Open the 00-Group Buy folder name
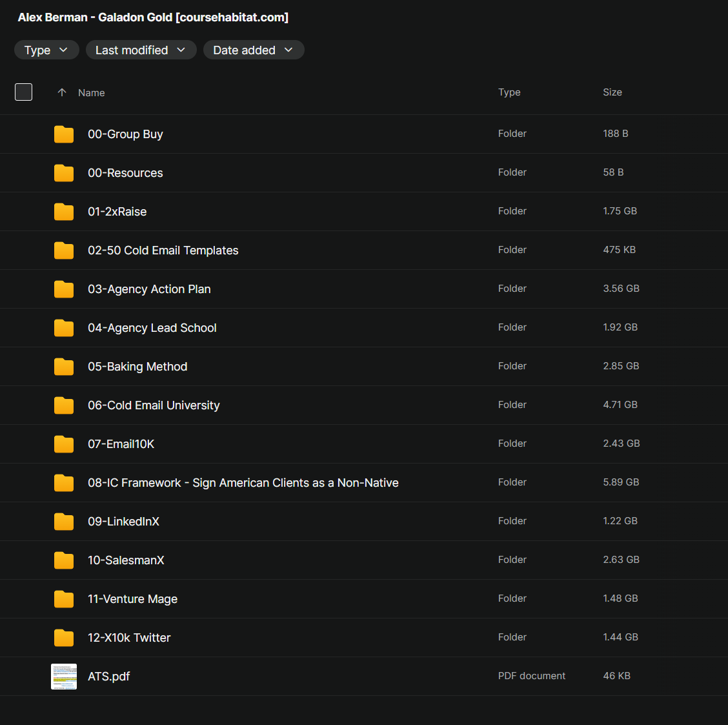The image size is (728, 725). coord(125,134)
